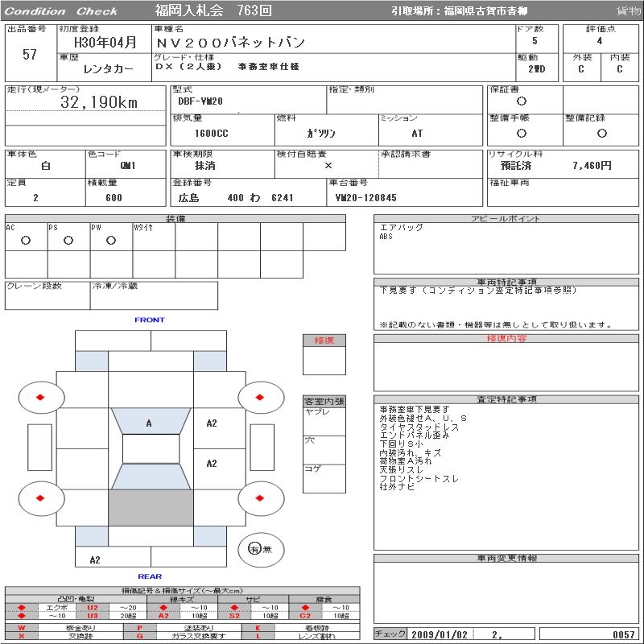Screen dimensions: 644x644
Task: Click the vehicle history value レンタカー
Action: (108, 69)
